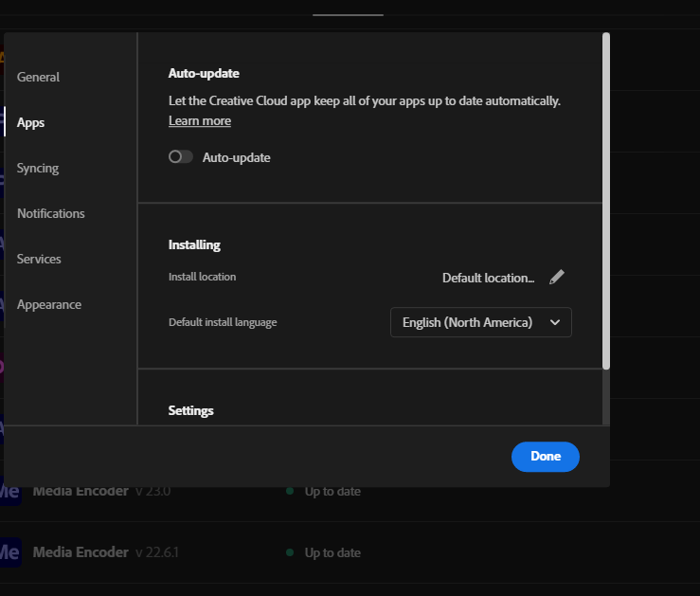Click green status dot for Media Encoder 23.0
The image size is (700, 596).
290,491
